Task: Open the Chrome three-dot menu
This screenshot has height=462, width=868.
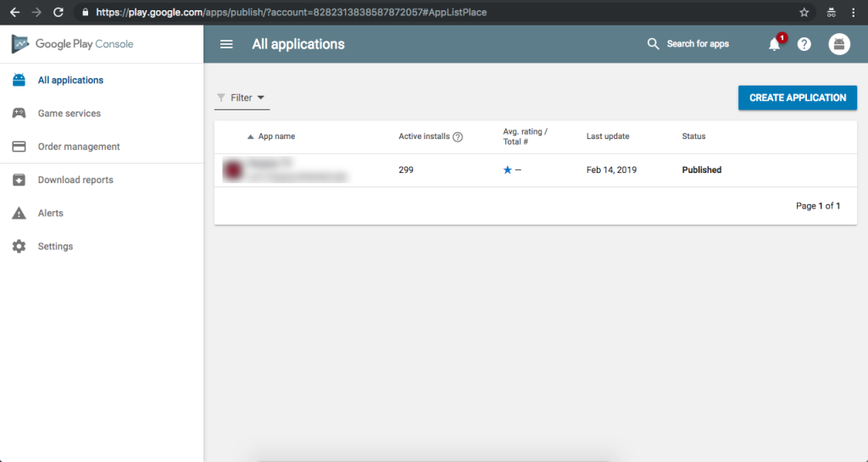Action: pyautogui.click(x=854, y=13)
